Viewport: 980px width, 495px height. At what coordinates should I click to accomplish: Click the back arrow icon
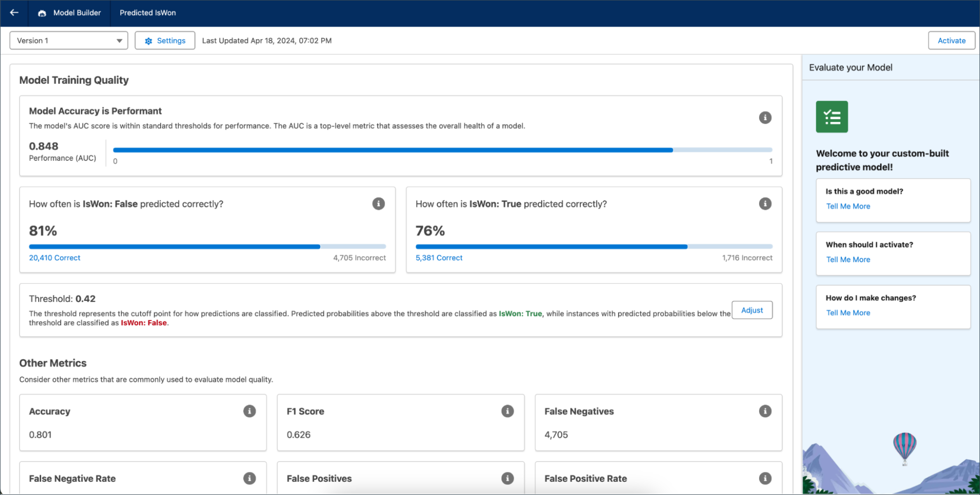click(14, 13)
